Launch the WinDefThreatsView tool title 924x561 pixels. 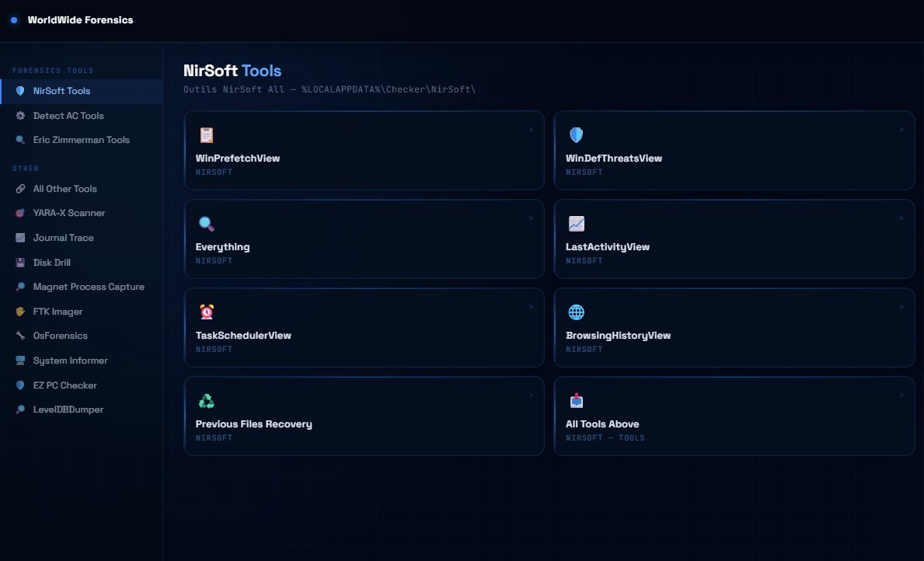click(613, 158)
